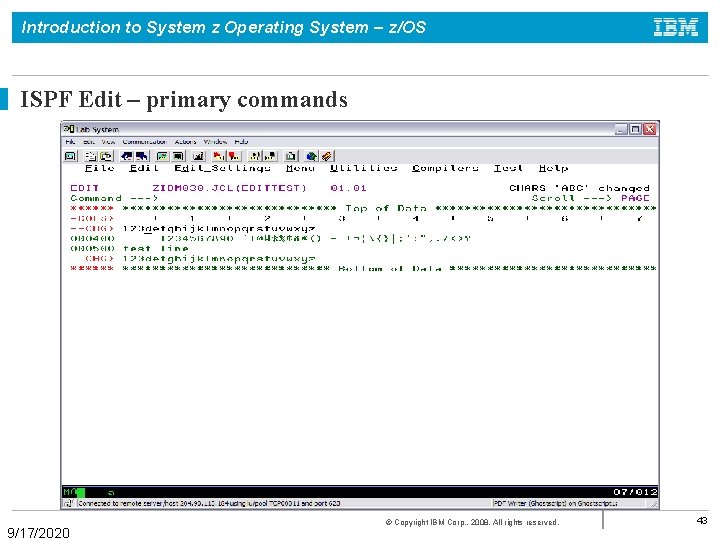The image size is (720, 540).
Task: Click the Lab System title bar app icon
Action: pyautogui.click(x=69, y=129)
